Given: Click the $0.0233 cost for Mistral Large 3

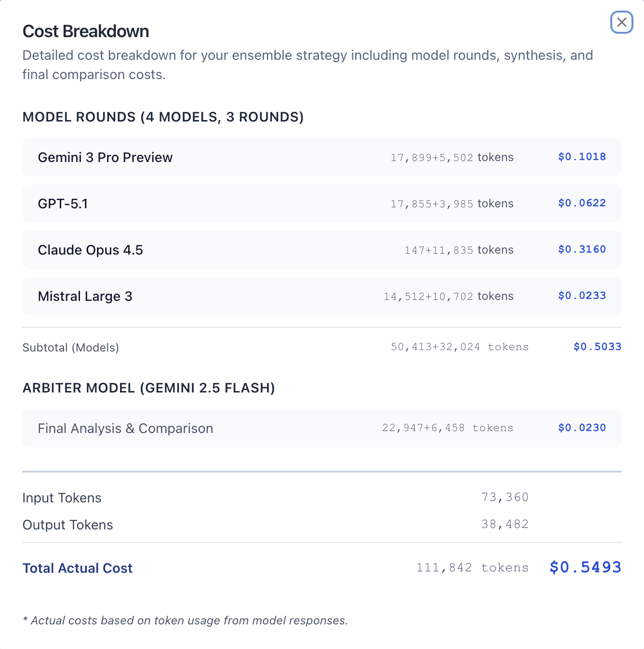Looking at the screenshot, I should (x=581, y=296).
